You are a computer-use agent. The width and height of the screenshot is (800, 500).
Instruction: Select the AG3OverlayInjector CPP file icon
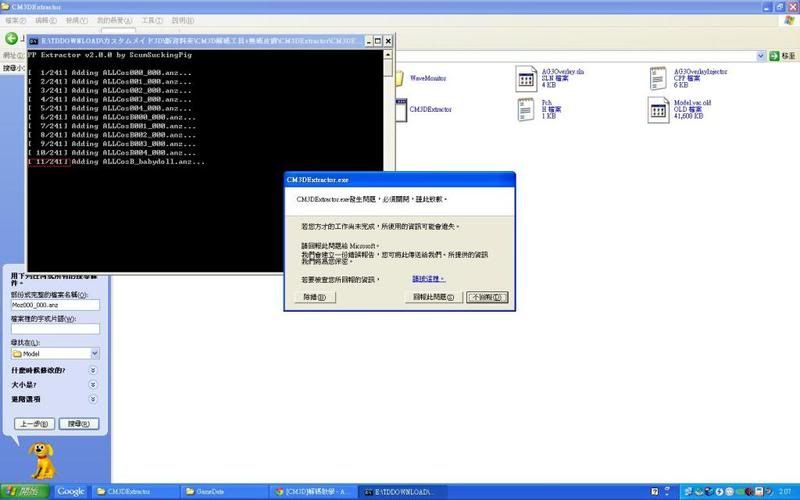[658, 79]
